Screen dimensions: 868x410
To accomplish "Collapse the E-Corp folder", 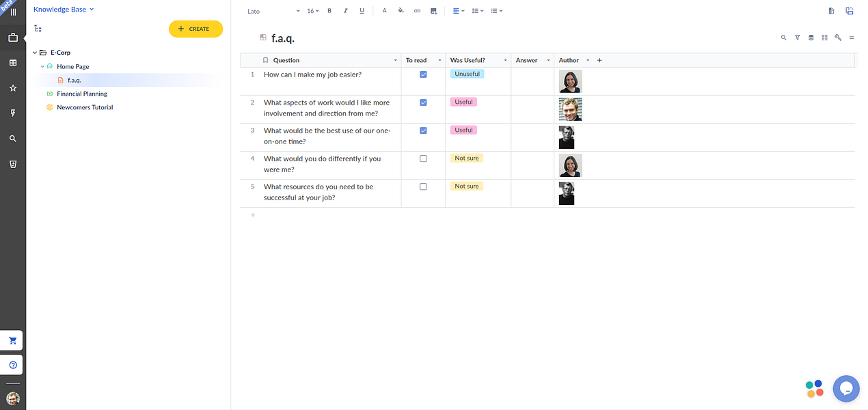I will (35, 53).
